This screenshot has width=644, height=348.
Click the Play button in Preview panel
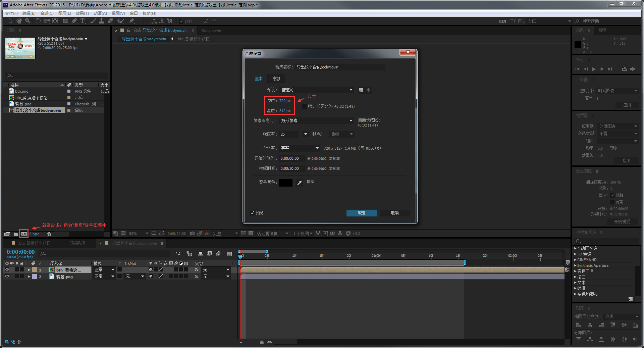click(594, 69)
